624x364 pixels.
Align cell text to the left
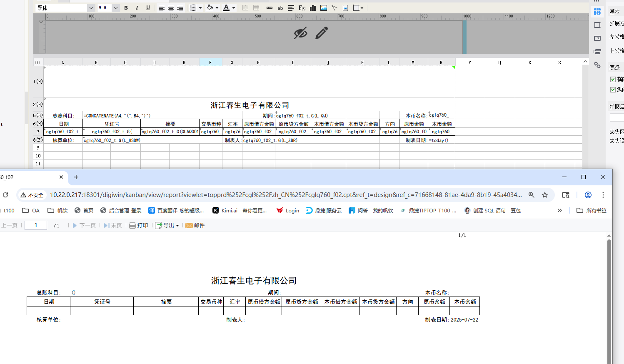(161, 8)
